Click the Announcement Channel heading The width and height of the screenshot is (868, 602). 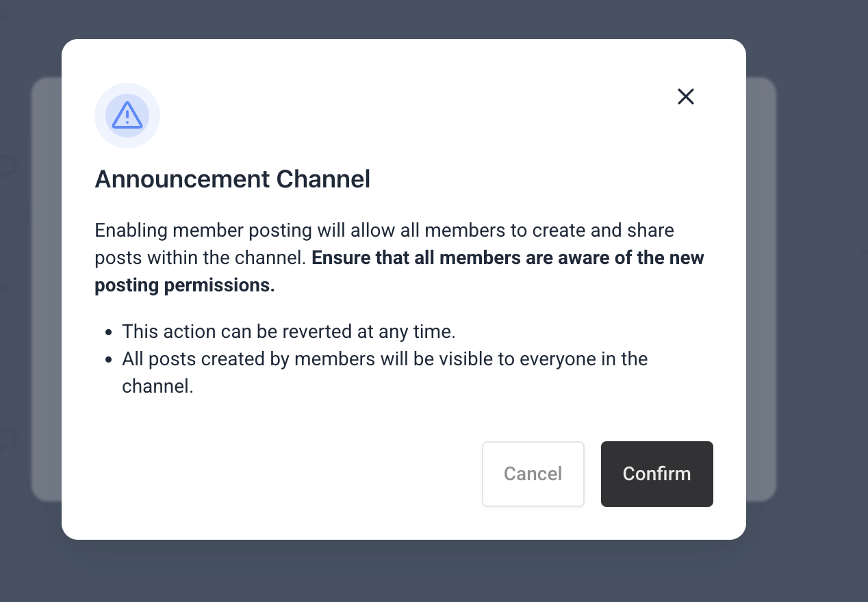click(232, 179)
